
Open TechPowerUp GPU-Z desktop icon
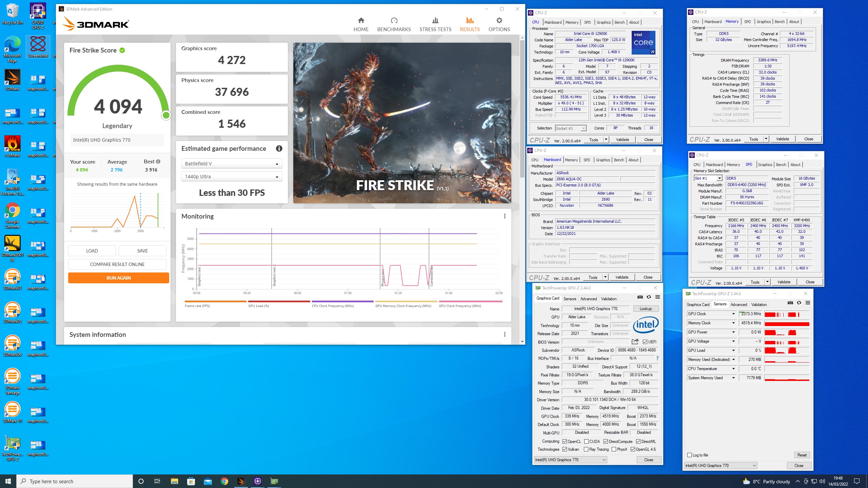[x=12, y=448]
